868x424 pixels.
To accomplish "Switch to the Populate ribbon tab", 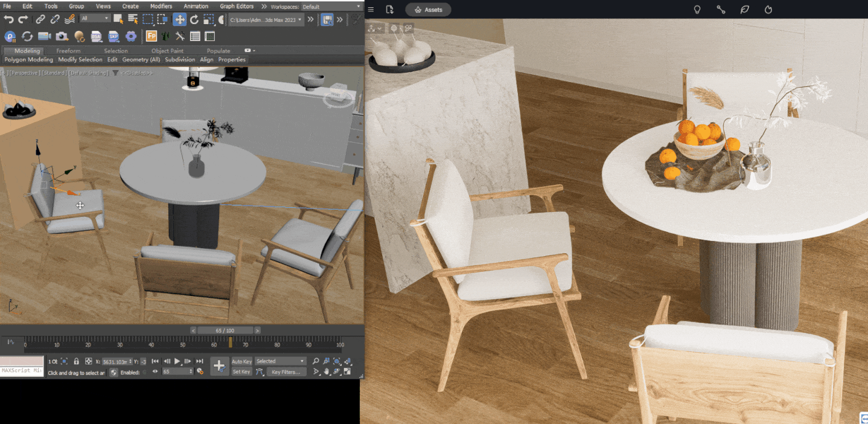I will pos(219,51).
